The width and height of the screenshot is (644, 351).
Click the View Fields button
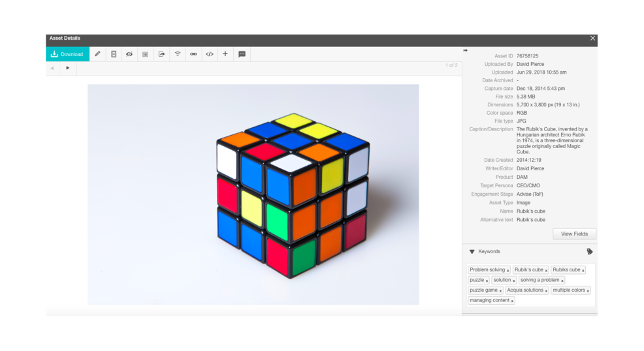click(x=574, y=234)
